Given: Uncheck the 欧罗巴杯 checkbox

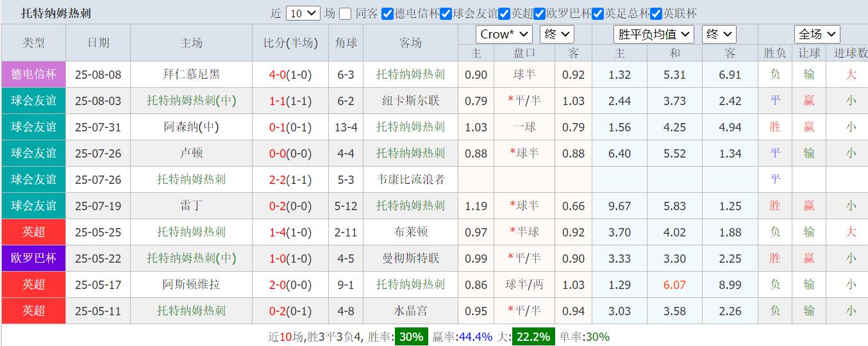Looking at the screenshot, I should pos(540,13).
